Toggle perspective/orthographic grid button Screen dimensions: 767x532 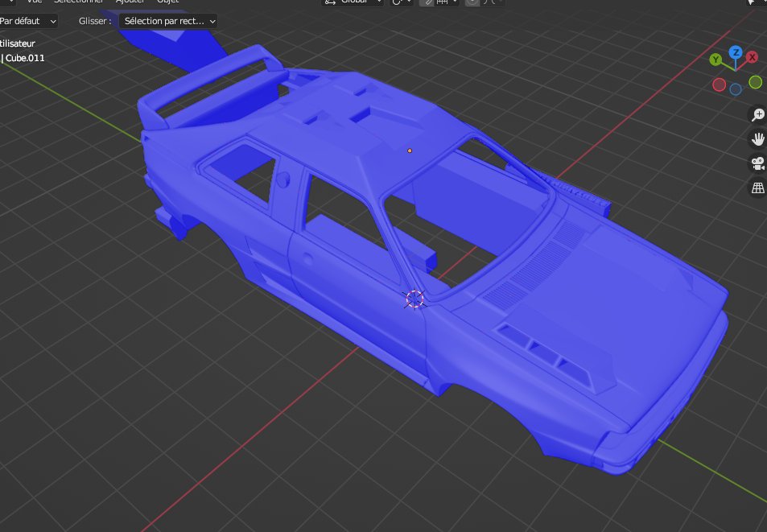757,188
